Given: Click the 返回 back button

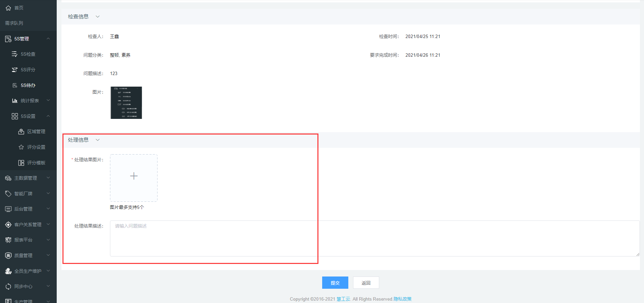Looking at the screenshot, I should click(366, 283).
